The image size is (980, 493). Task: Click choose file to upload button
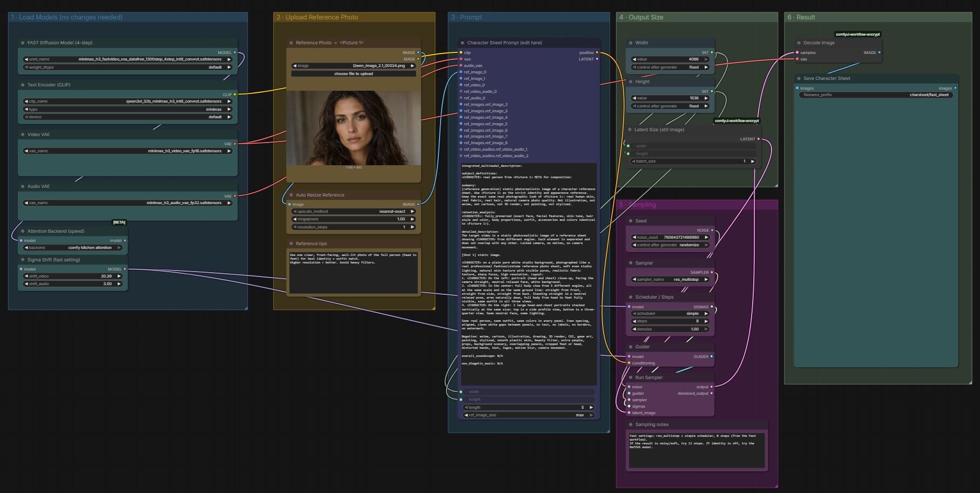click(x=354, y=74)
